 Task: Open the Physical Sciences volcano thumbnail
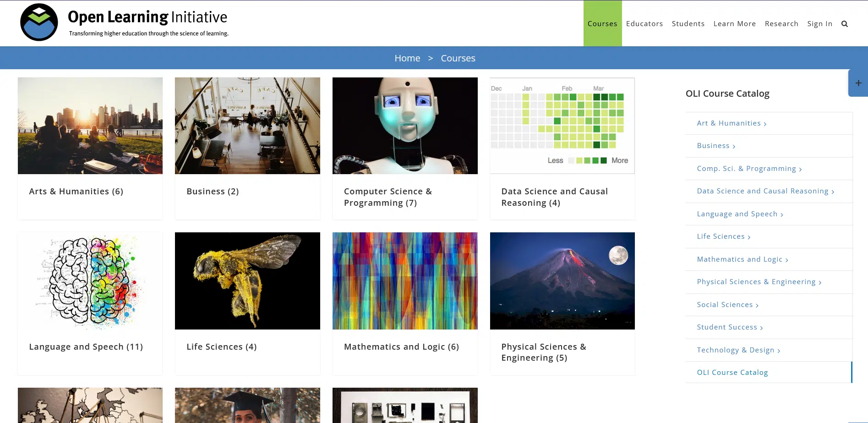click(562, 281)
